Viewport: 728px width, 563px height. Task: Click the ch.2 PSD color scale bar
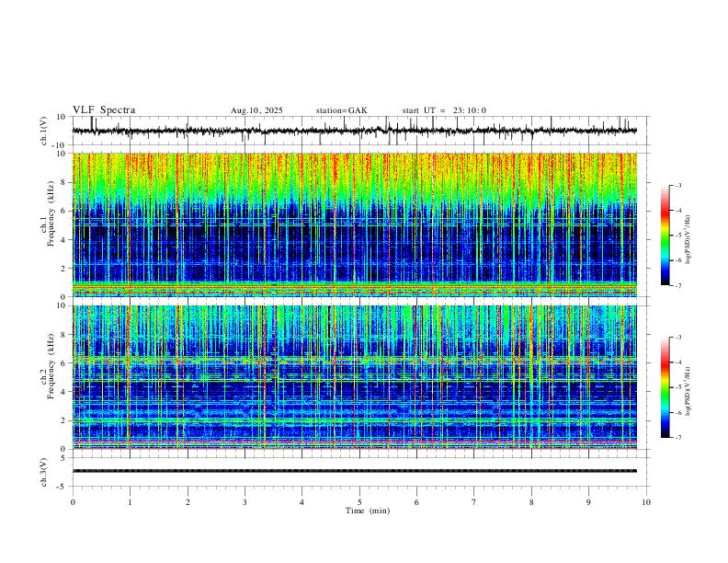tap(665, 387)
